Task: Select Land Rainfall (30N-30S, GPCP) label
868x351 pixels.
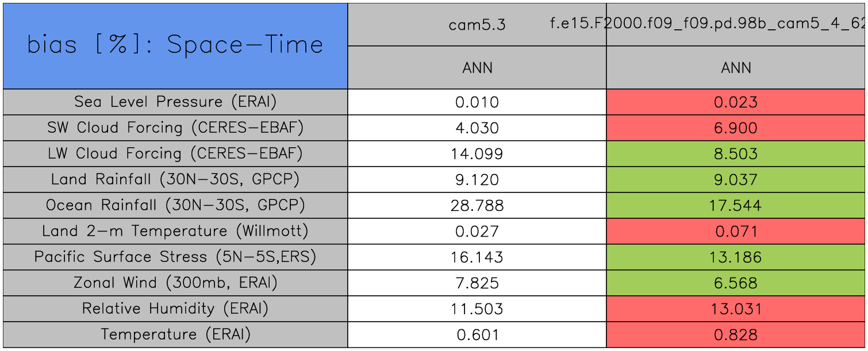Action: [x=175, y=179]
